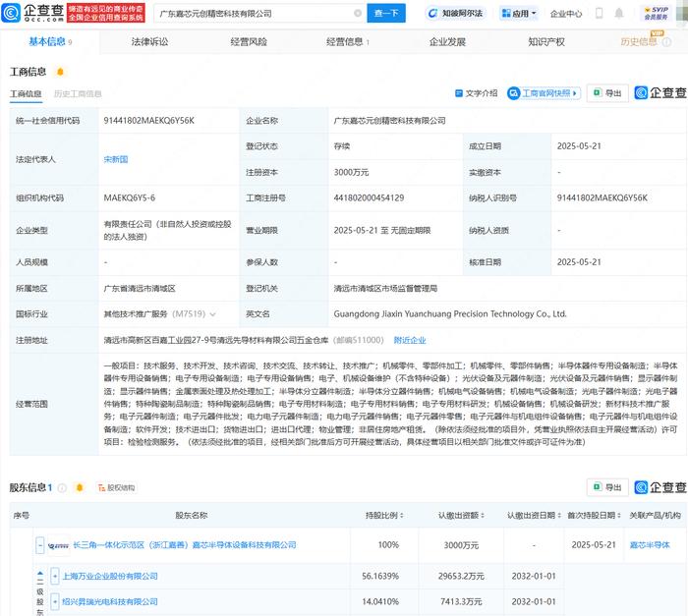Click the 附近企业 link
This screenshot has width=688, height=616.
[x=410, y=341]
